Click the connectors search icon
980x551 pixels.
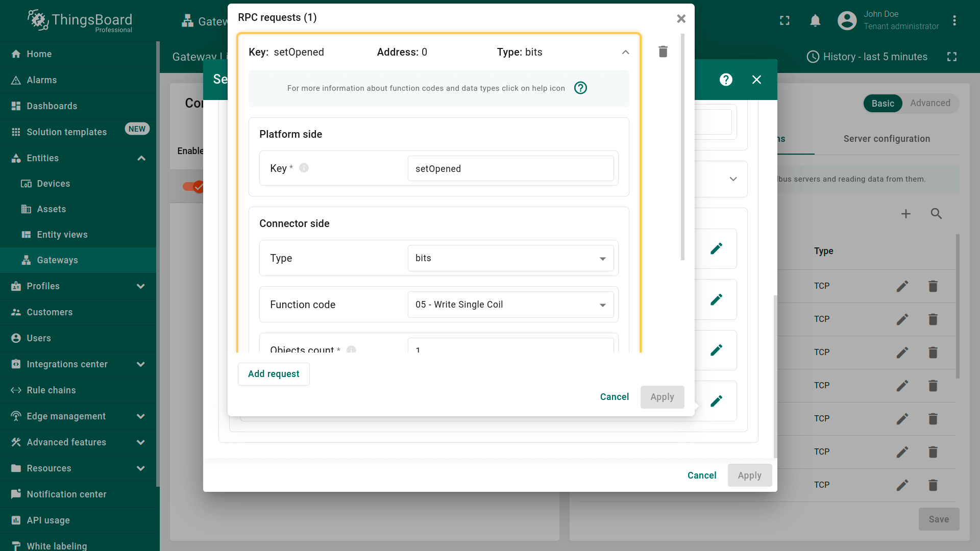click(x=936, y=214)
